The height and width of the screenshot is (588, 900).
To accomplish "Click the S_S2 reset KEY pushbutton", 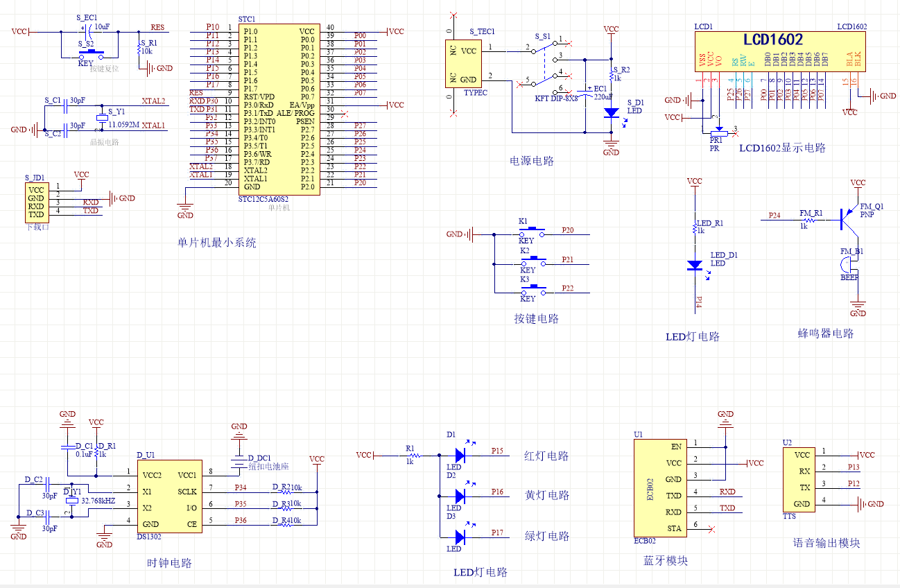I will 91,55.
